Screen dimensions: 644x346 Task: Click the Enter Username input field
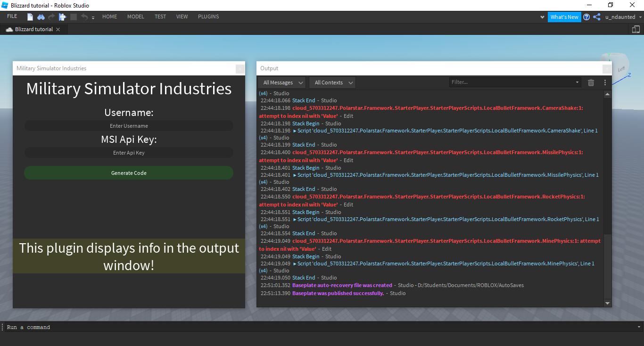pyautogui.click(x=129, y=126)
